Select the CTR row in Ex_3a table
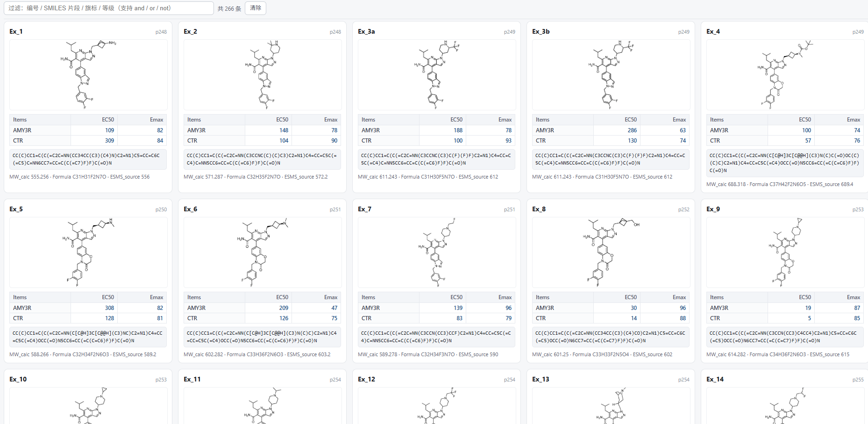 [437, 141]
